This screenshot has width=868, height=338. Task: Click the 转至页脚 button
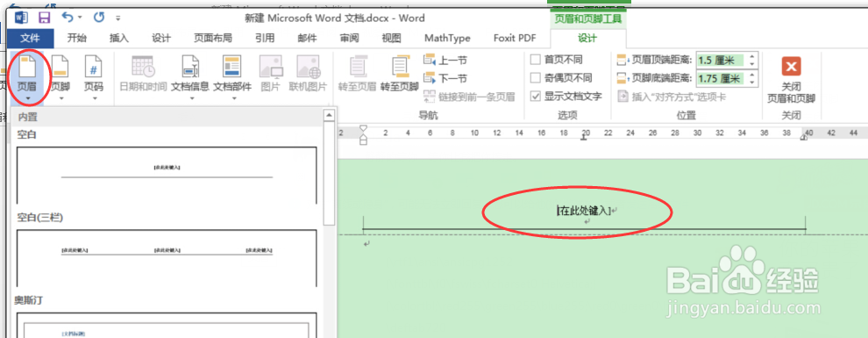pyautogui.click(x=399, y=75)
